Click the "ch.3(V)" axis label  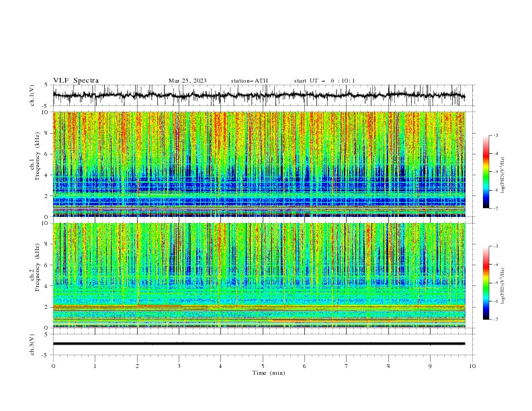tap(32, 345)
